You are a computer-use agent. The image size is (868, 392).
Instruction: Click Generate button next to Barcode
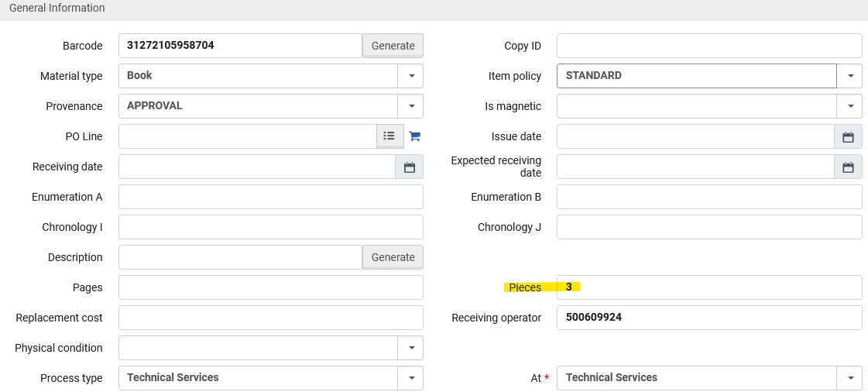[393, 46]
